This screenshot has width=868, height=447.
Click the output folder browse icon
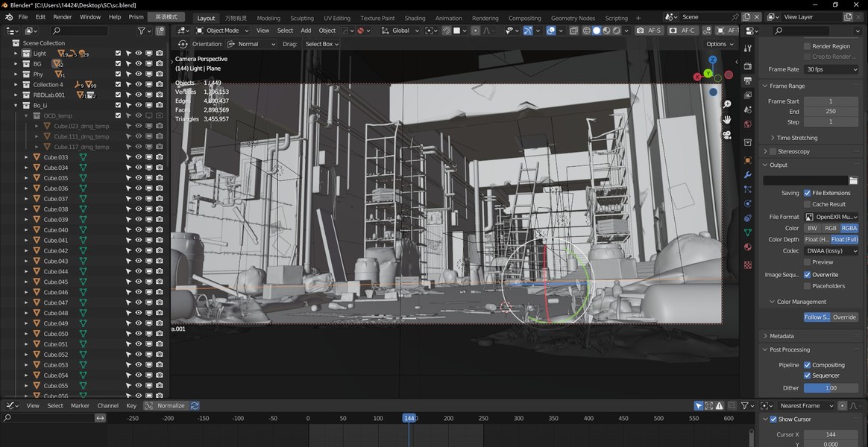[x=853, y=180]
